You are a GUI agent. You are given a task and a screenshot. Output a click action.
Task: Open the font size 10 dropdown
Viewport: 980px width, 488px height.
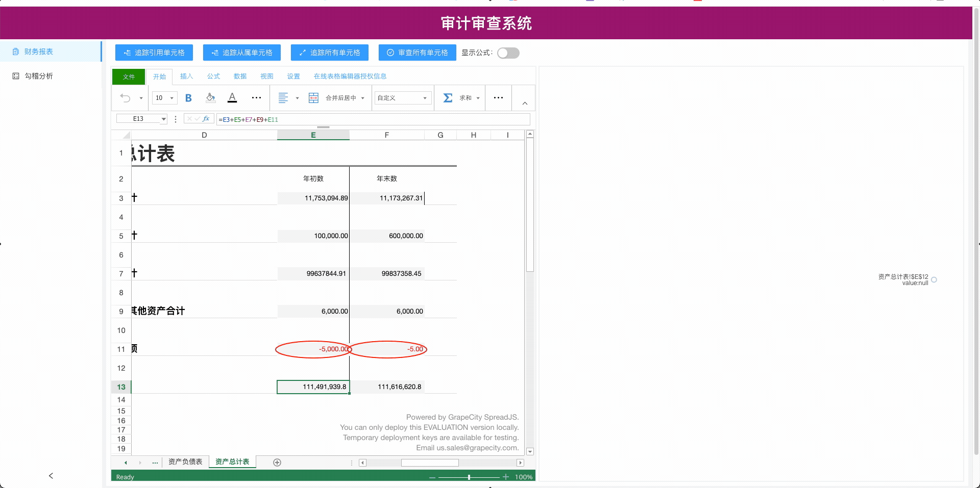click(x=165, y=98)
